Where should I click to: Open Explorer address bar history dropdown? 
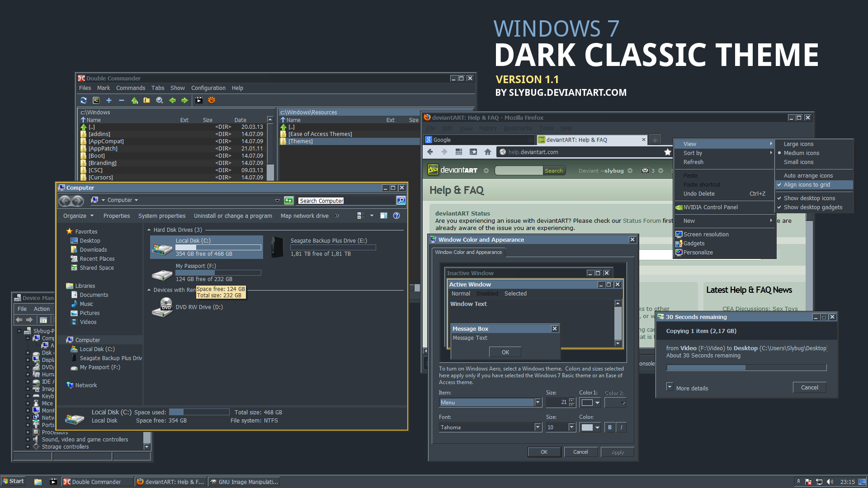[x=277, y=200]
